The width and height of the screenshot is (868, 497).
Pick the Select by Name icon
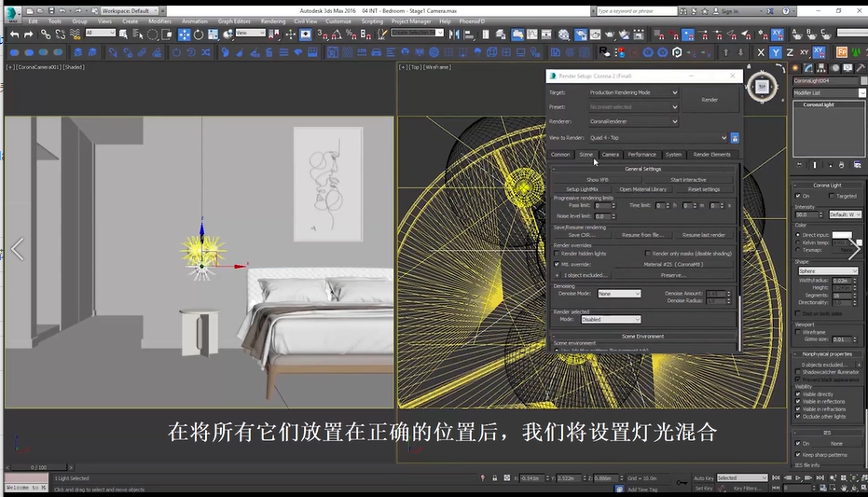(x=138, y=35)
